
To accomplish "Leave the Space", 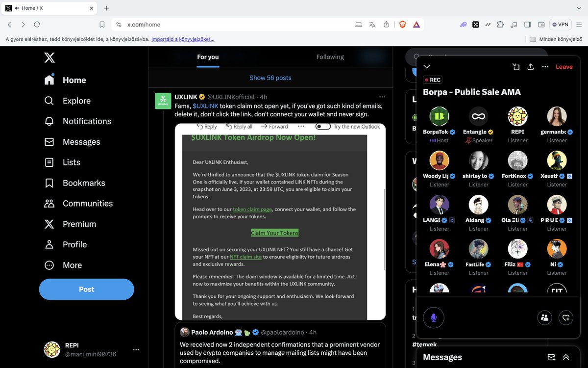I will [x=564, y=67].
